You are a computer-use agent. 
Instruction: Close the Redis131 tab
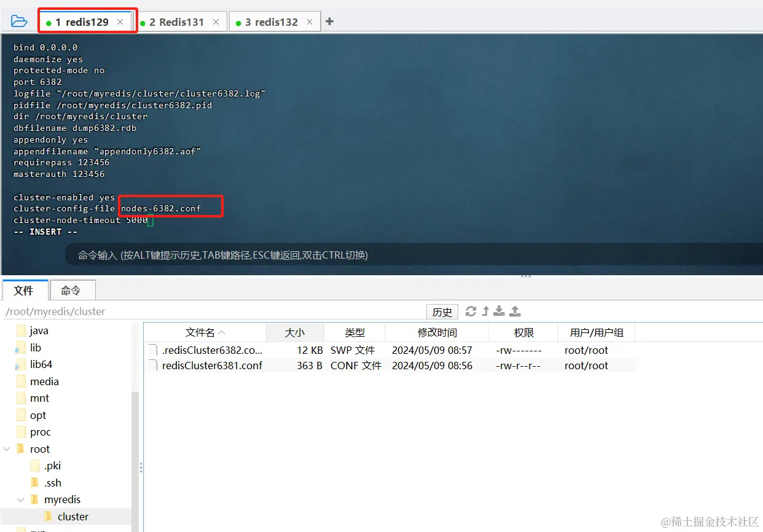pos(216,22)
